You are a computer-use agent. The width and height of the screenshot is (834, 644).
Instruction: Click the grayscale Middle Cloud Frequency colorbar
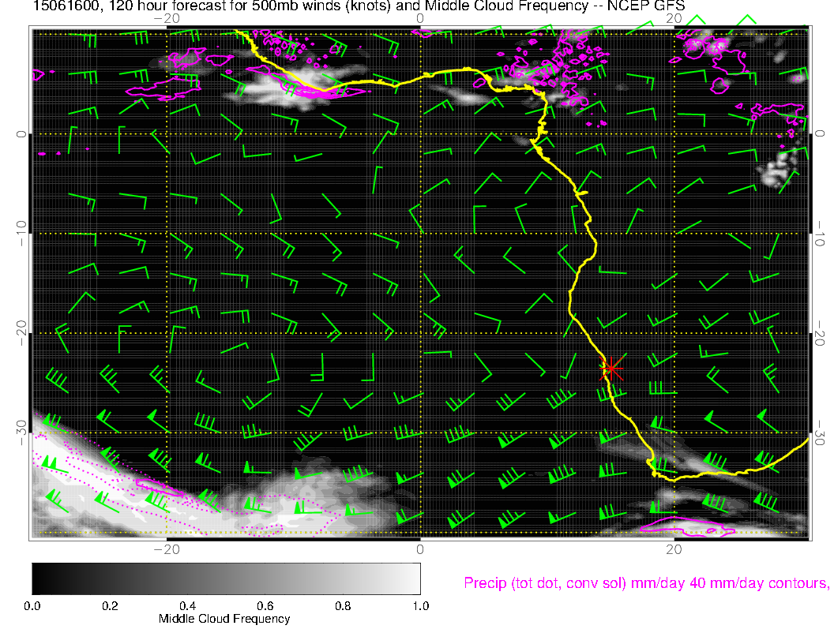pyautogui.click(x=226, y=578)
